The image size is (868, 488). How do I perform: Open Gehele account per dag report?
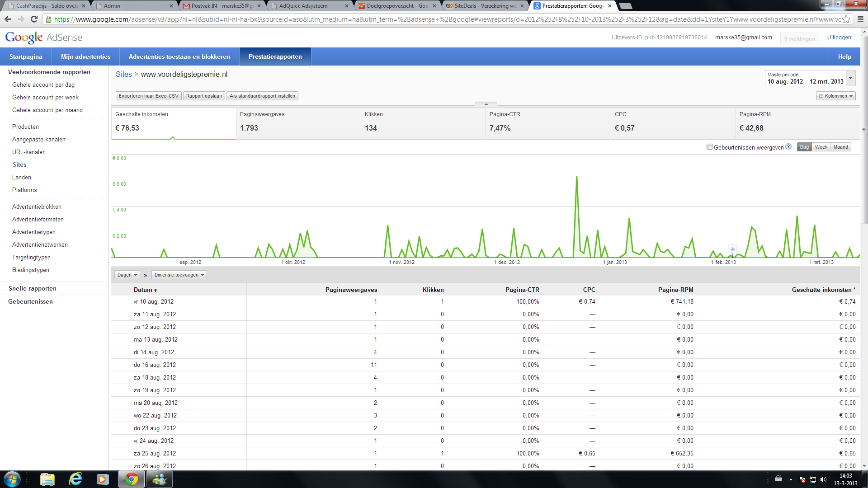43,84
